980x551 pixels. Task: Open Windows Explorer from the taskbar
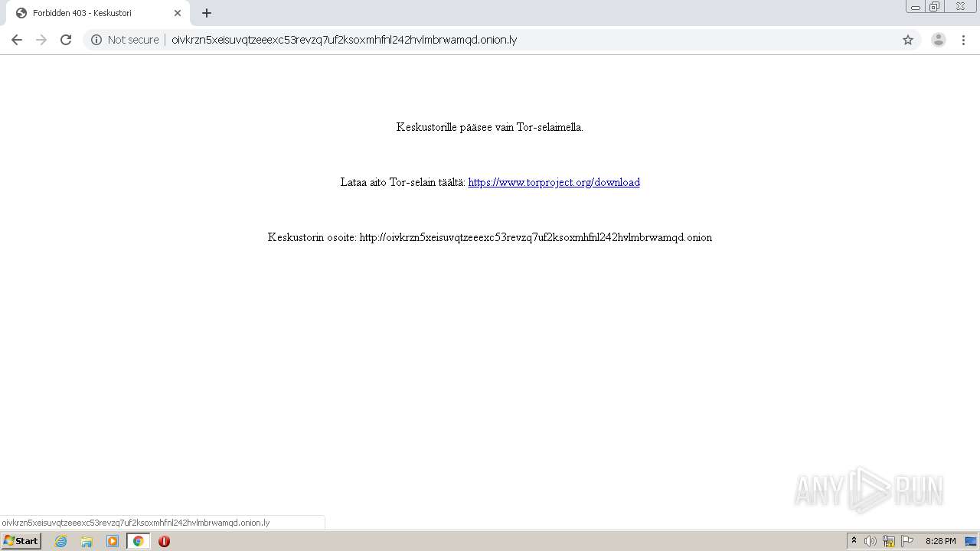coord(87,541)
